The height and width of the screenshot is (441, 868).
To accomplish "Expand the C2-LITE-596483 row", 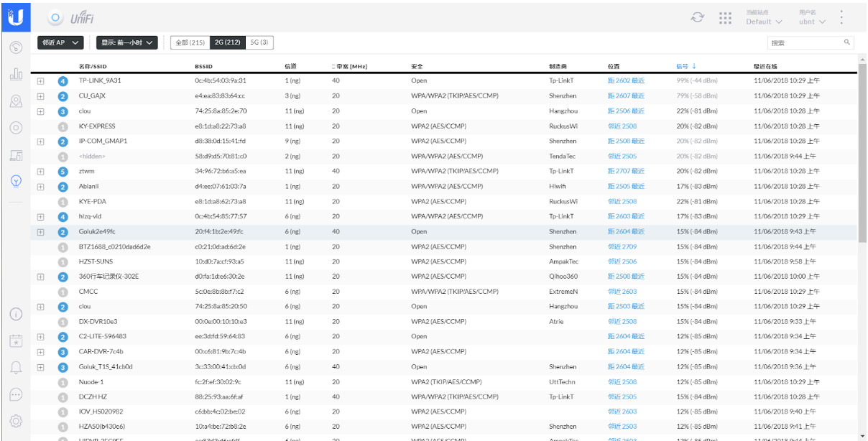I will [41, 337].
